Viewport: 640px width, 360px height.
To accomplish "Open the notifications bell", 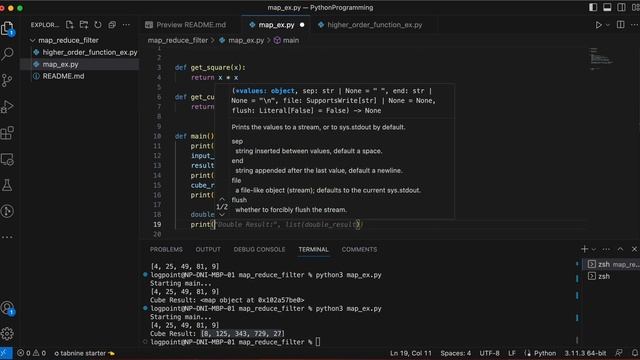I will 635,353.
